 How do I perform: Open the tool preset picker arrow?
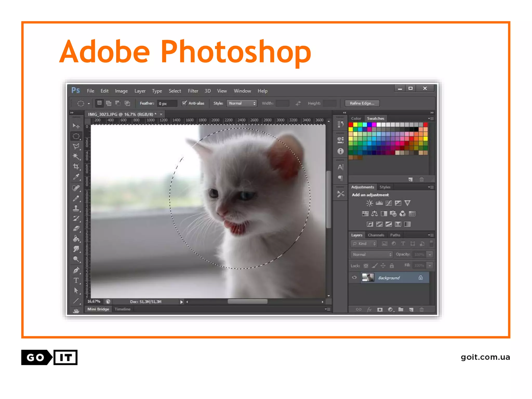coord(89,104)
